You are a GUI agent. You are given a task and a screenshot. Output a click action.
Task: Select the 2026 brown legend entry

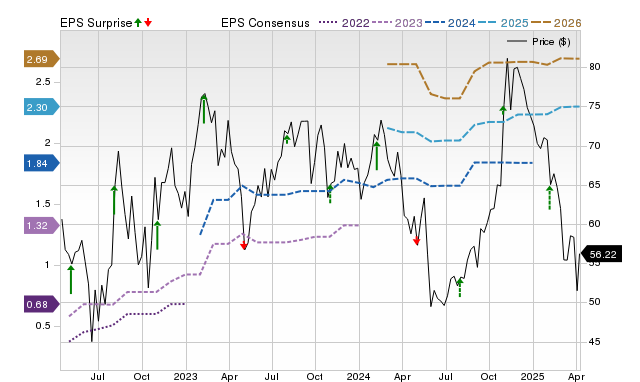pyautogui.click(x=556, y=23)
